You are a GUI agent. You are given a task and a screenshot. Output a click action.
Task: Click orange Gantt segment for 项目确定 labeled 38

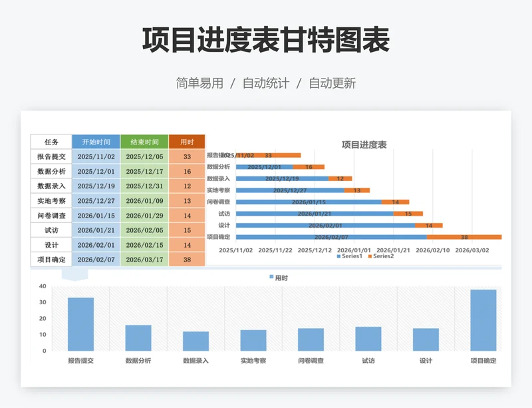pyautogui.click(x=464, y=237)
